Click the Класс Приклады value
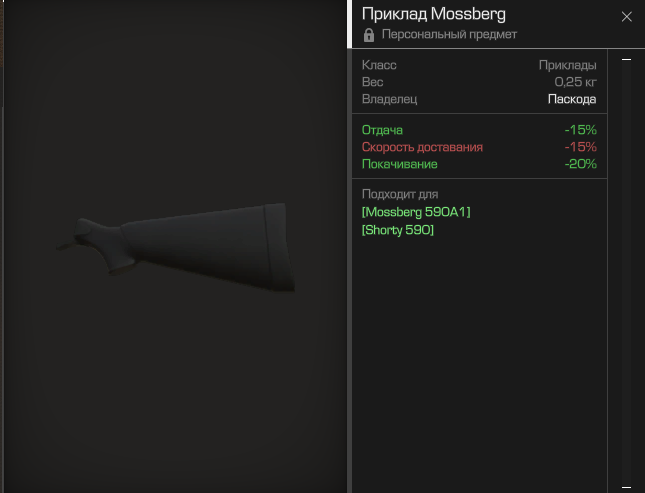This screenshot has width=645, height=493. tap(568, 65)
